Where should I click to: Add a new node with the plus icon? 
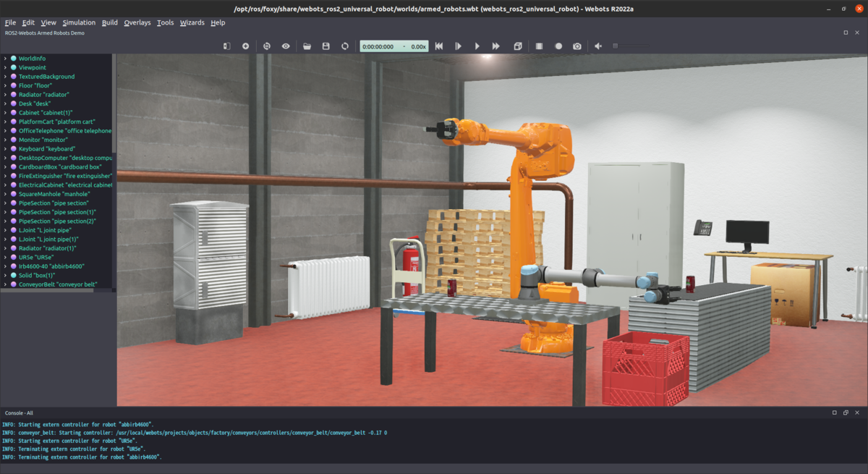pos(244,46)
